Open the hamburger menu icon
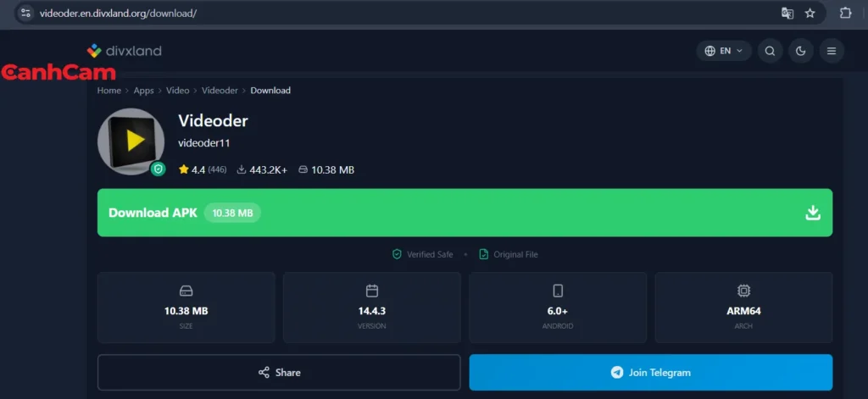This screenshot has height=399, width=868. pos(832,51)
